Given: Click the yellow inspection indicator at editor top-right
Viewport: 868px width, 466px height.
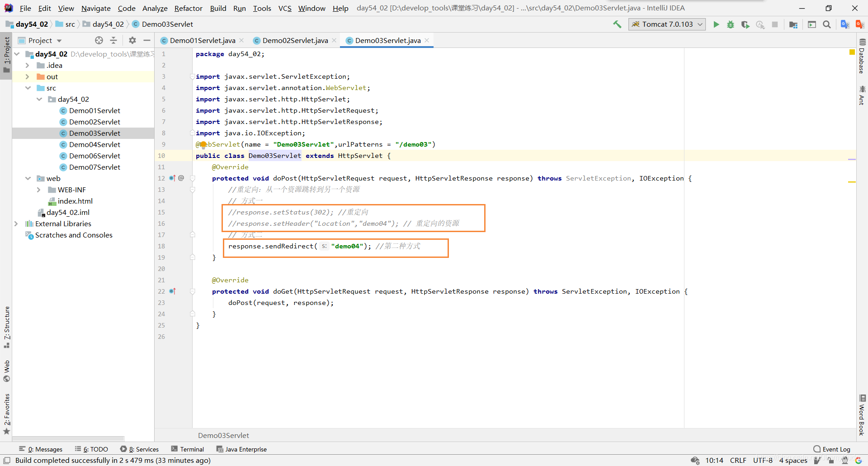Looking at the screenshot, I should click(x=852, y=52).
